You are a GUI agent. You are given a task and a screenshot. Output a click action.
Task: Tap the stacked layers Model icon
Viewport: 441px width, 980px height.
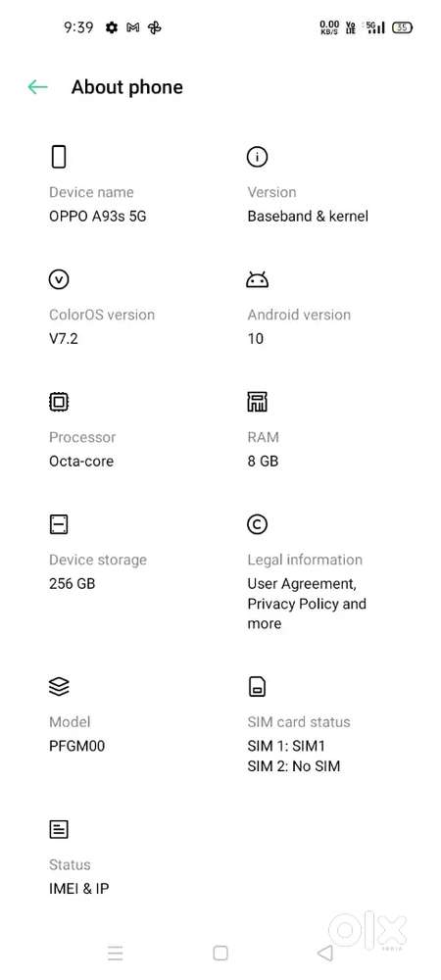point(58,687)
